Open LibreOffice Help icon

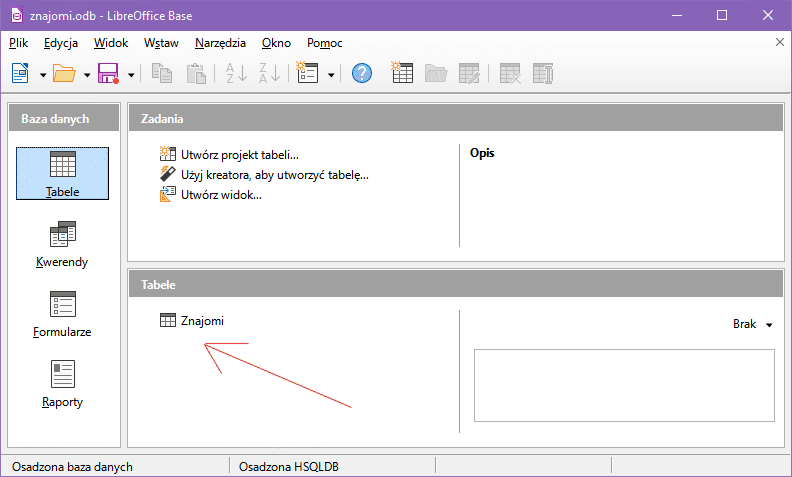pos(362,73)
